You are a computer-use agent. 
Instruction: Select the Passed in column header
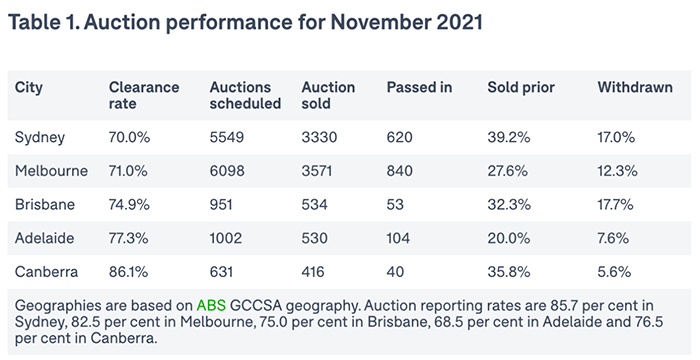[x=419, y=87]
